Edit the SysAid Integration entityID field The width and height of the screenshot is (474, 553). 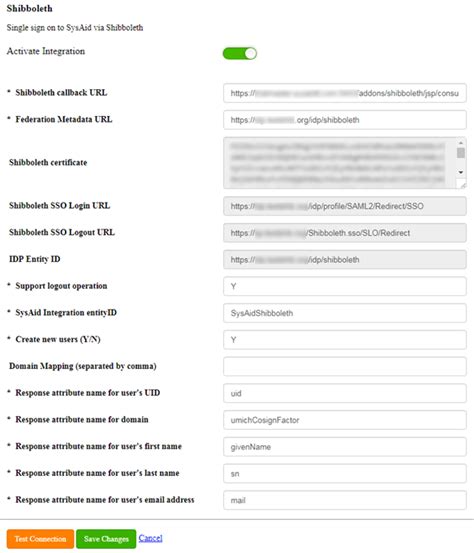pyautogui.click(x=345, y=313)
